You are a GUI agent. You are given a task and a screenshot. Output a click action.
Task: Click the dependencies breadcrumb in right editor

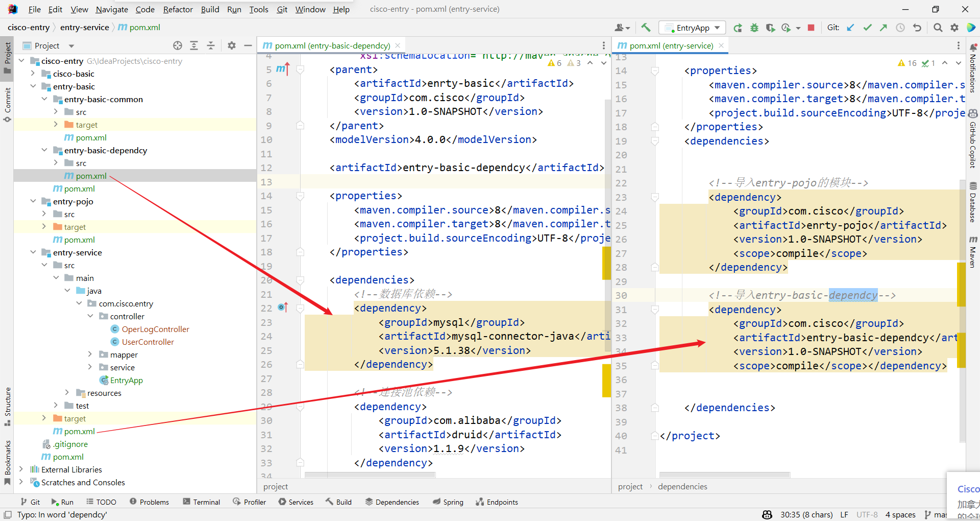[x=682, y=486]
